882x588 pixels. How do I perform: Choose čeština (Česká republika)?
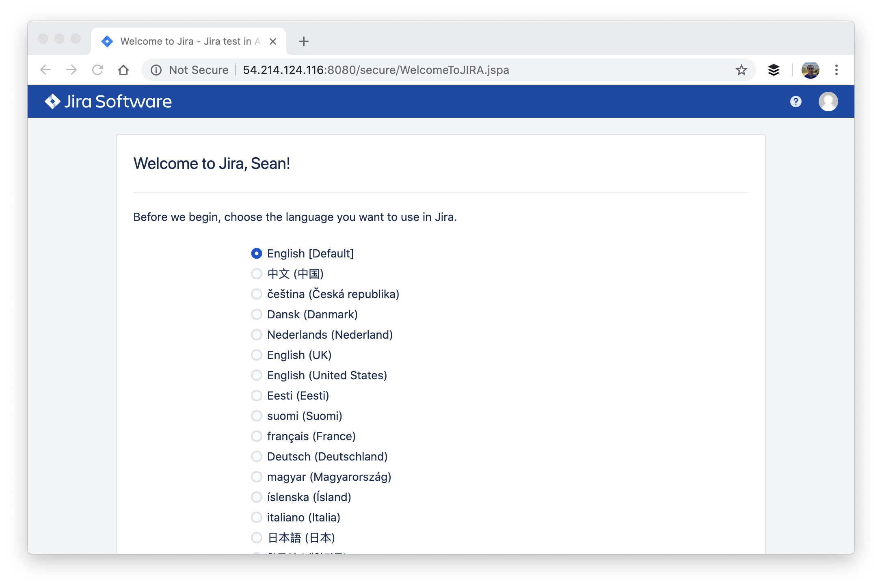tap(256, 294)
